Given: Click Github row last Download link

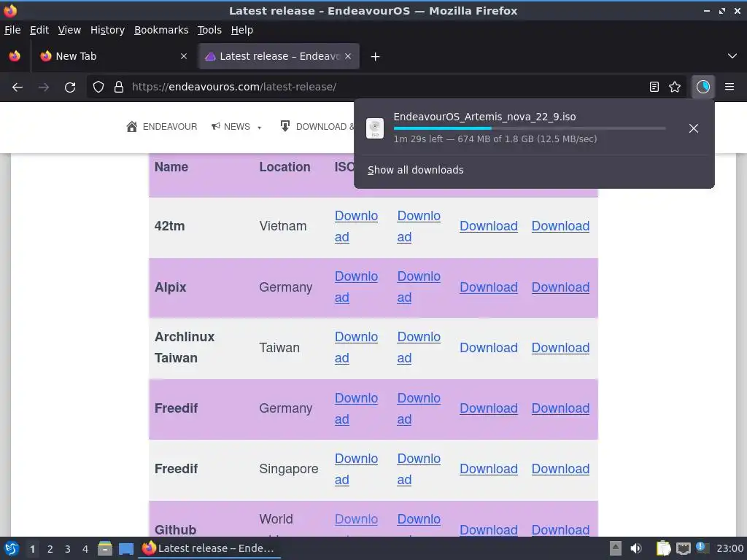Looking at the screenshot, I should 560,529.
